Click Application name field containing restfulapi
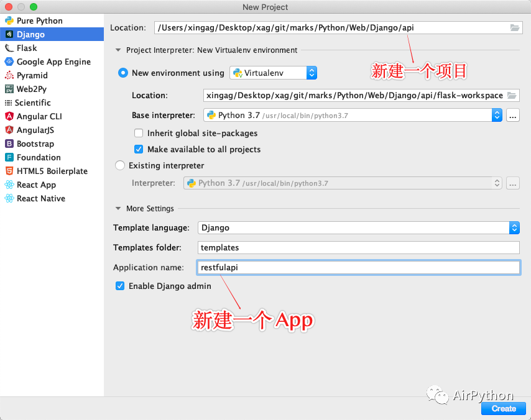 (359, 267)
